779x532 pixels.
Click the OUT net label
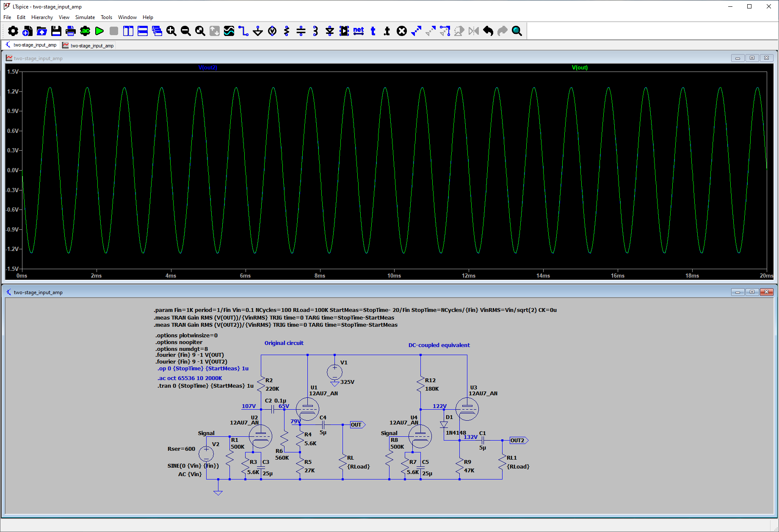(357, 424)
